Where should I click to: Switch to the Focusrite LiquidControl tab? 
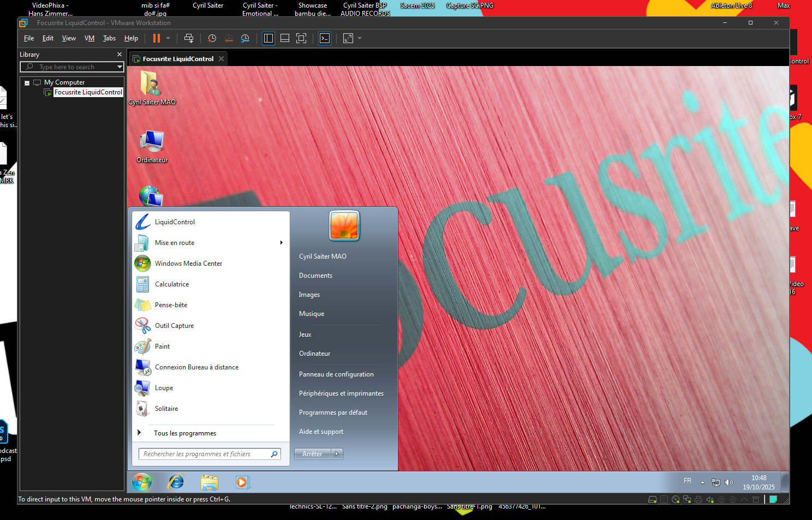[x=178, y=59]
